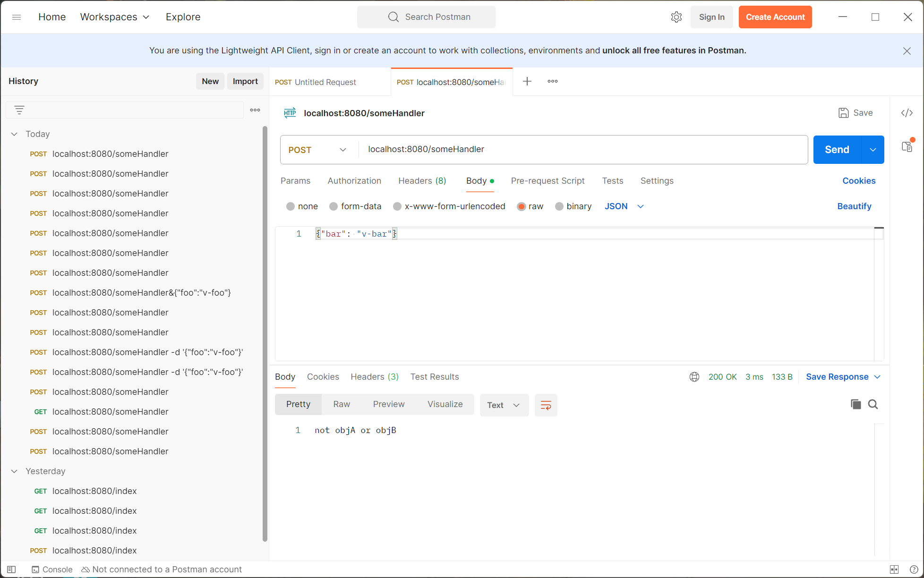Click the Beautify link
This screenshot has width=924, height=578.
pos(854,206)
